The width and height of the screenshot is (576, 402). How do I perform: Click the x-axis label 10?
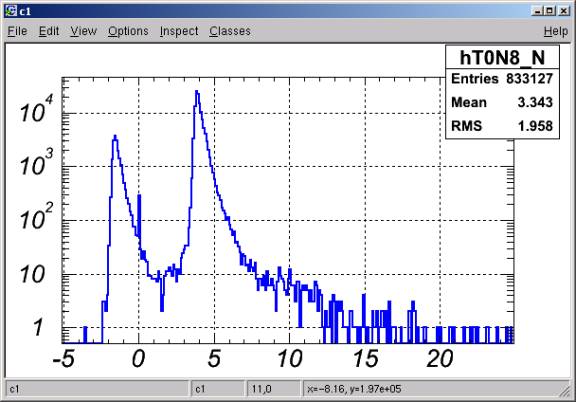289,359
